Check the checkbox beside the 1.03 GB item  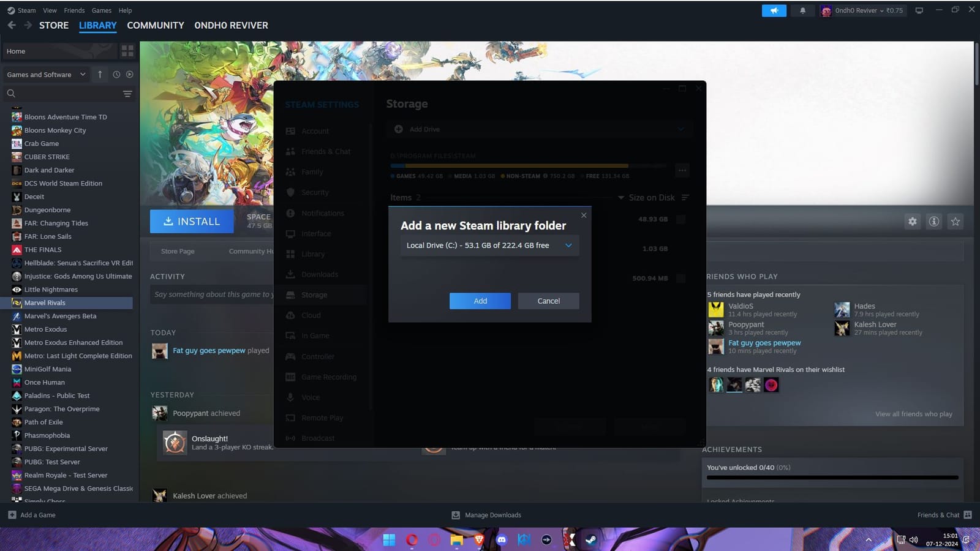pyautogui.click(x=680, y=249)
